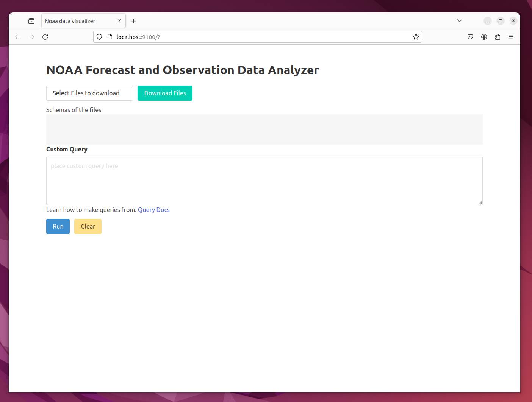Screen dimensions: 532x402
Task: Click the site information page icon
Action: 110,37
